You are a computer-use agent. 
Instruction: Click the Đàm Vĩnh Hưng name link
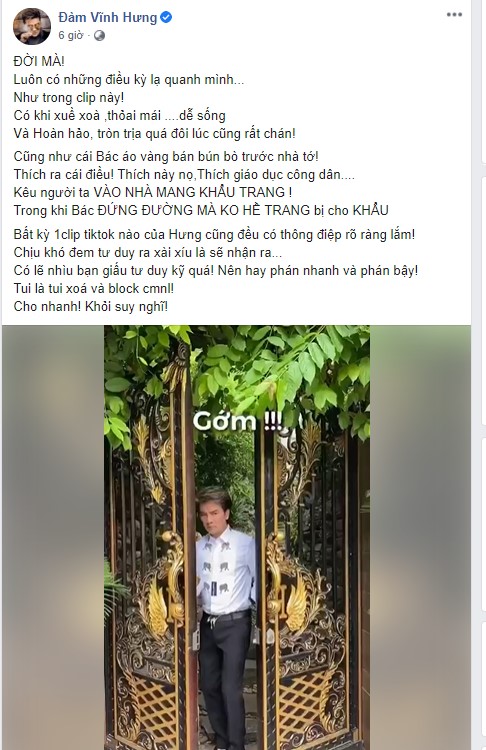108,18
